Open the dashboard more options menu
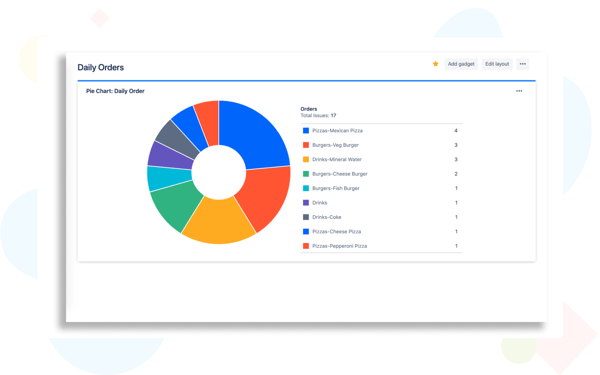Viewport: 600px width, 375px height. [523, 64]
